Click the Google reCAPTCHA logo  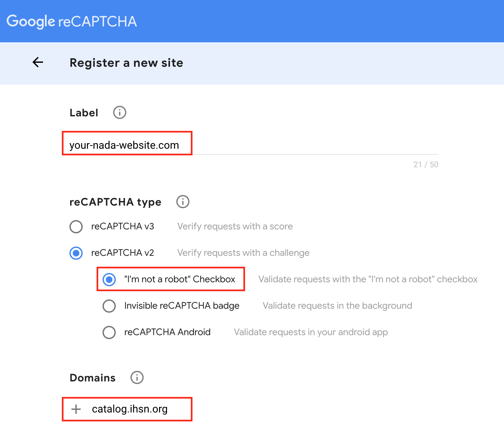(x=72, y=21)
